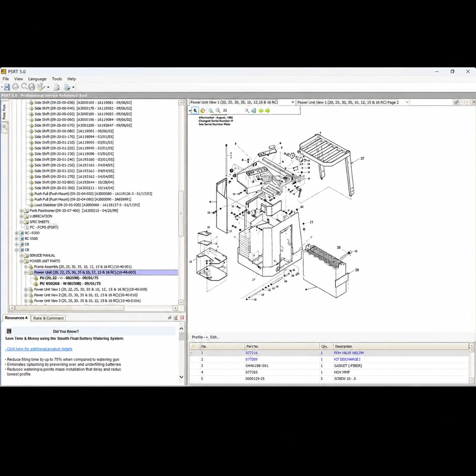Screen dimensions: 476x476
Task: Collapse the highlighted Power Unit (10-40-003) node
Action: 26,273
